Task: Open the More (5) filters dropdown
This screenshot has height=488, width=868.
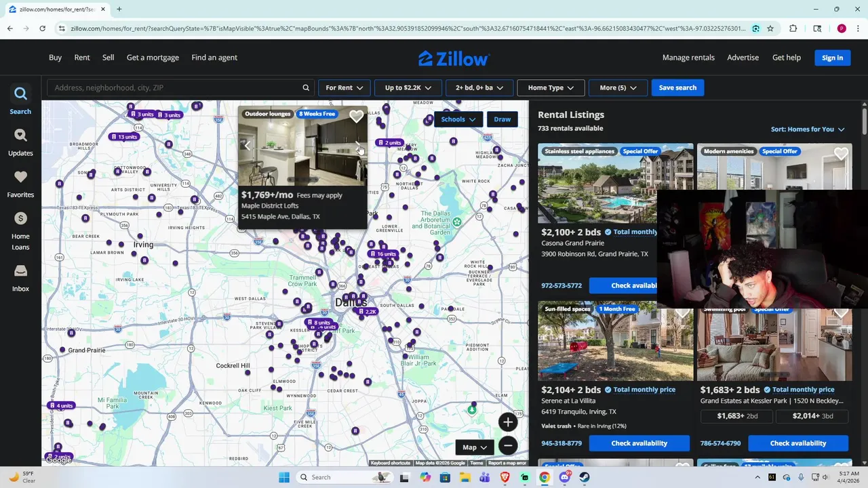Action: point(618,87)
